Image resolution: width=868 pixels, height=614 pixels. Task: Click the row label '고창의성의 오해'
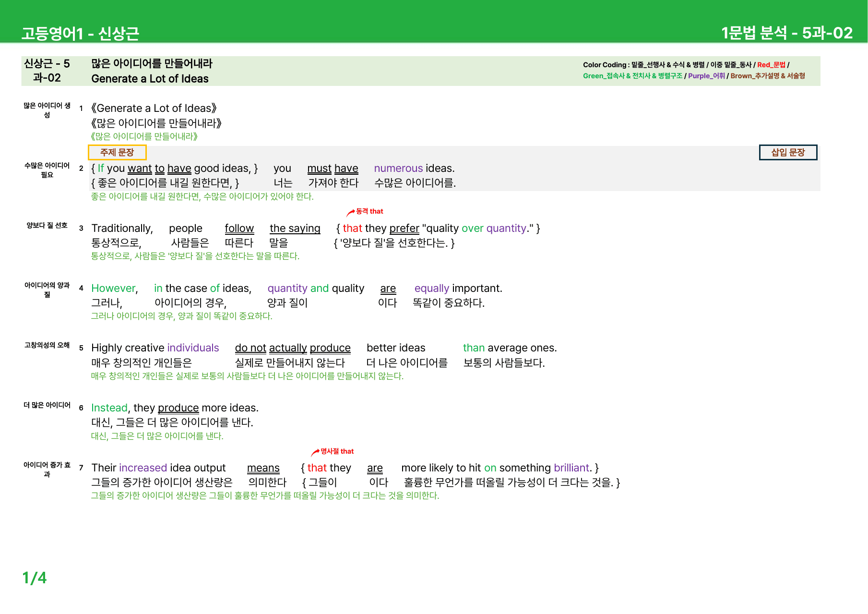coord(47,345)
